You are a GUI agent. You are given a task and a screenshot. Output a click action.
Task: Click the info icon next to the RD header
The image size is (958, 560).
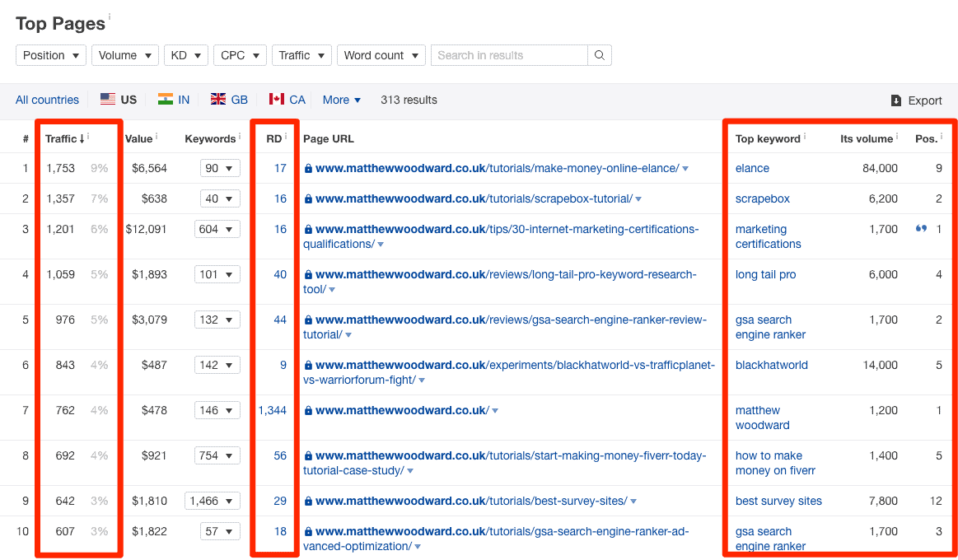tap(286, 136)
